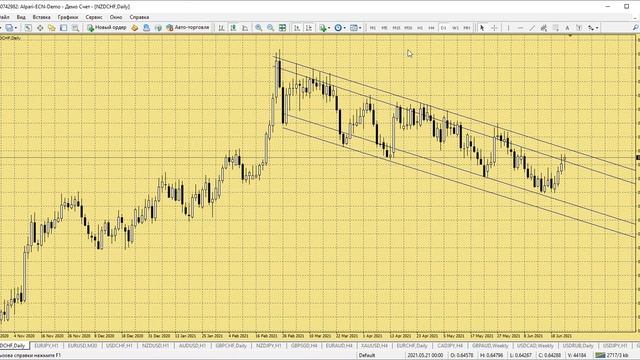
Task: Click the H: 0.64796 status bar value
Action: click(491, 356)
